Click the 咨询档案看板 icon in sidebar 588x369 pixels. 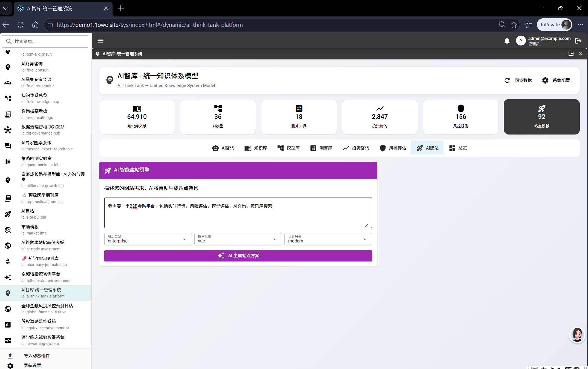[8, 114]
